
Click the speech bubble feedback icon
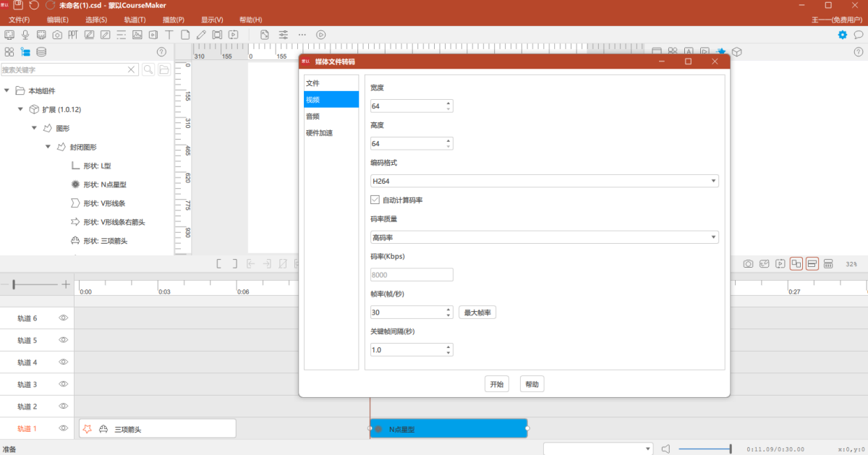click(x=859, y=35)
